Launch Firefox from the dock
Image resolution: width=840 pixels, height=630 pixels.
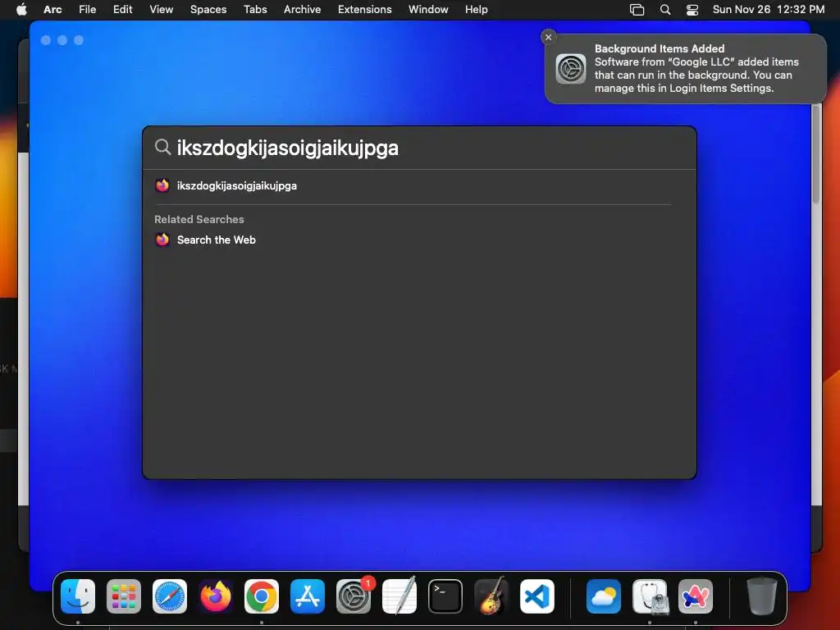(x=216, y=596)
